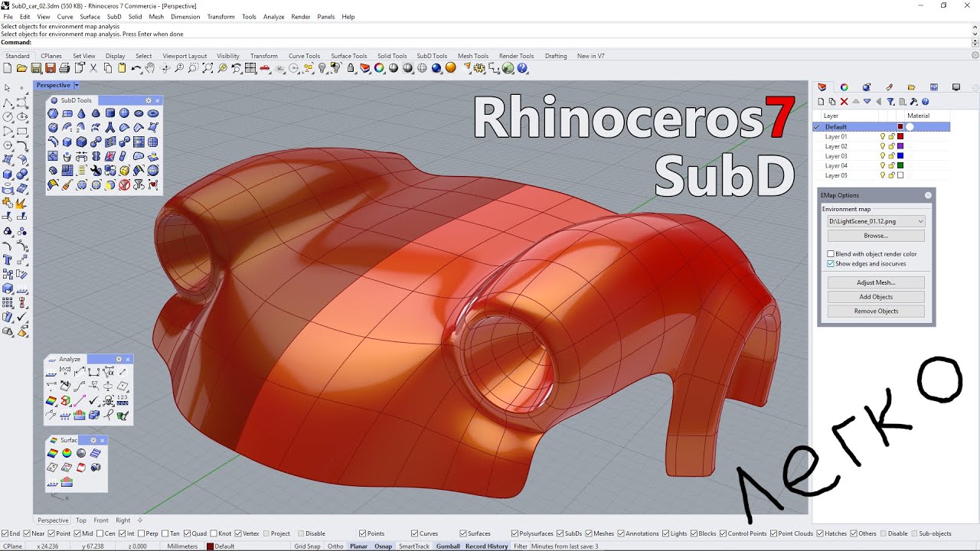Viewport: 980px width, 551px height.
Task: Click the Layer 04 green color swatch
Action: (x=900, y=165)
